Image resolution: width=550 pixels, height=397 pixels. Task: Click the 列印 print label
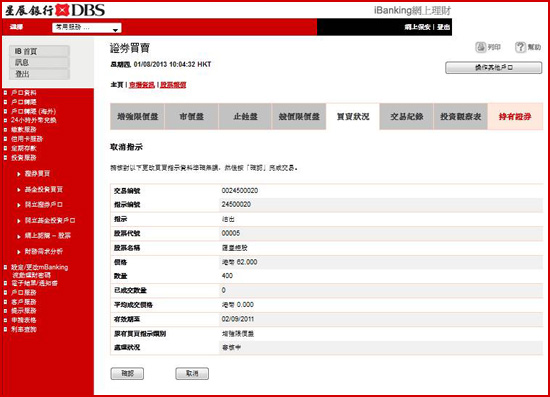494,47
